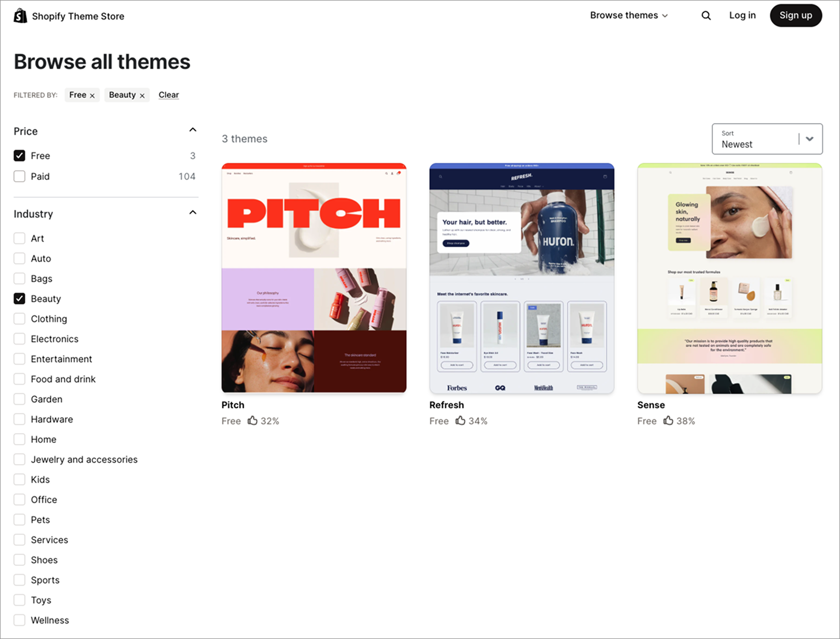This screenshot has height=639, width=840.
Task: Click the thumbs-up icon next to Pitch's 32%
Action: [252, 420]
